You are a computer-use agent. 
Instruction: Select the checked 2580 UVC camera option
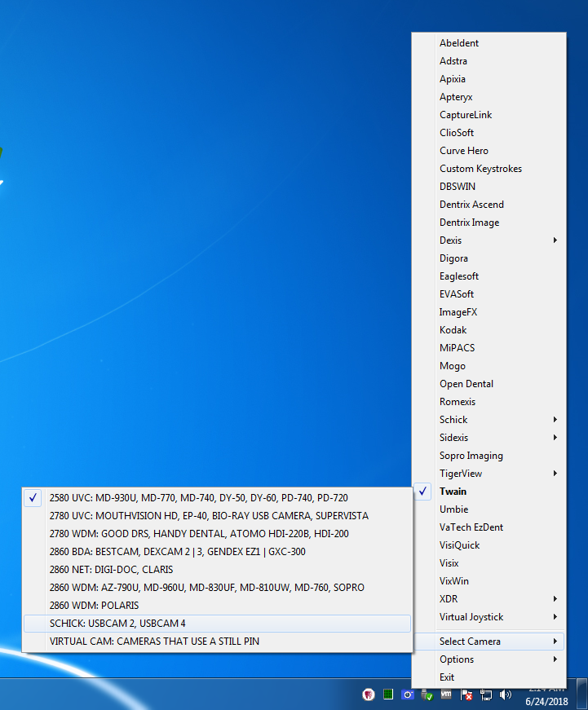click(x=218, y=497)
